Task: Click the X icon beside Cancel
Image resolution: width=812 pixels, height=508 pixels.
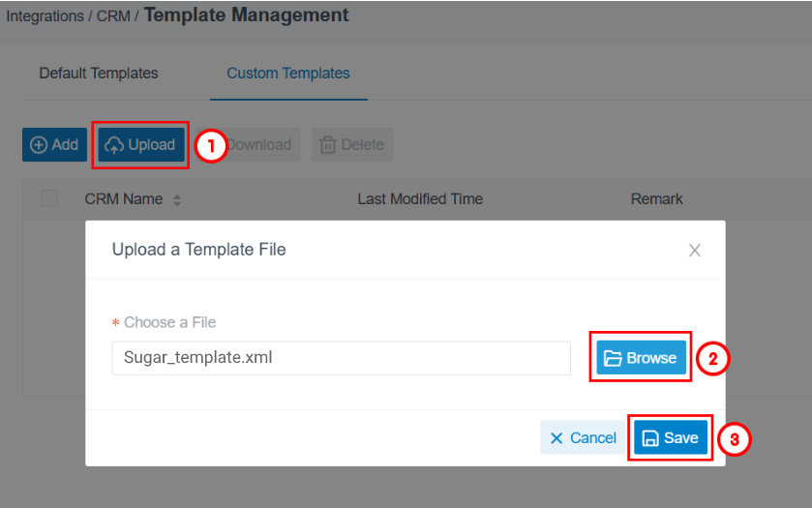Action: (556, 438)
